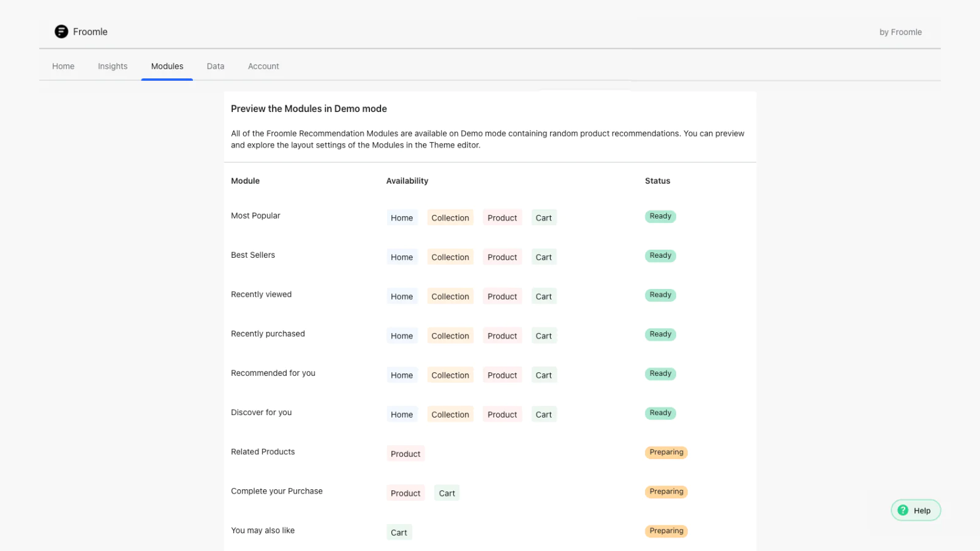Click Preparing status for You may also like
The width and height of the screenshot is (980, 551).
pos(666,531)
